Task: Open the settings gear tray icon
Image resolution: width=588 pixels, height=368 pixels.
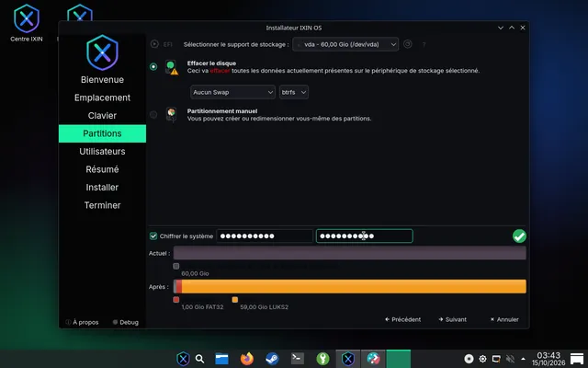Action: (x=482, y=359)
